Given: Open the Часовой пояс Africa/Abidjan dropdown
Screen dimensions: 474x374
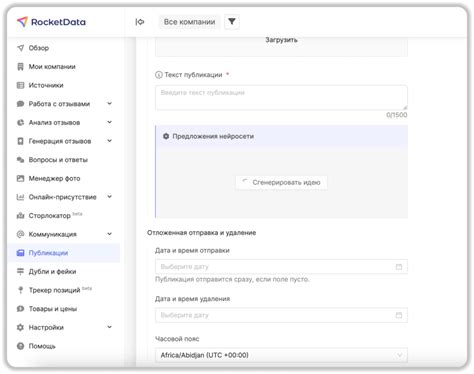Looking at the screenshot, I should click(281, 355).
